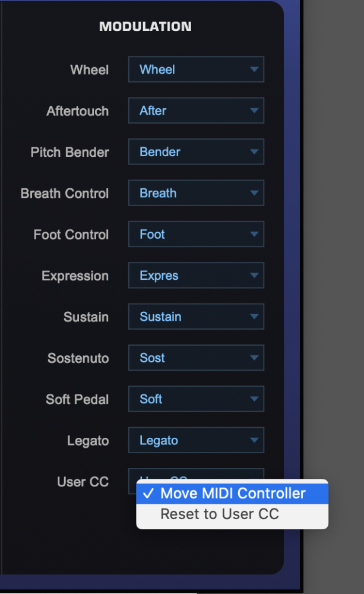Click the Breath Control arrow icon

coord(254,193)
